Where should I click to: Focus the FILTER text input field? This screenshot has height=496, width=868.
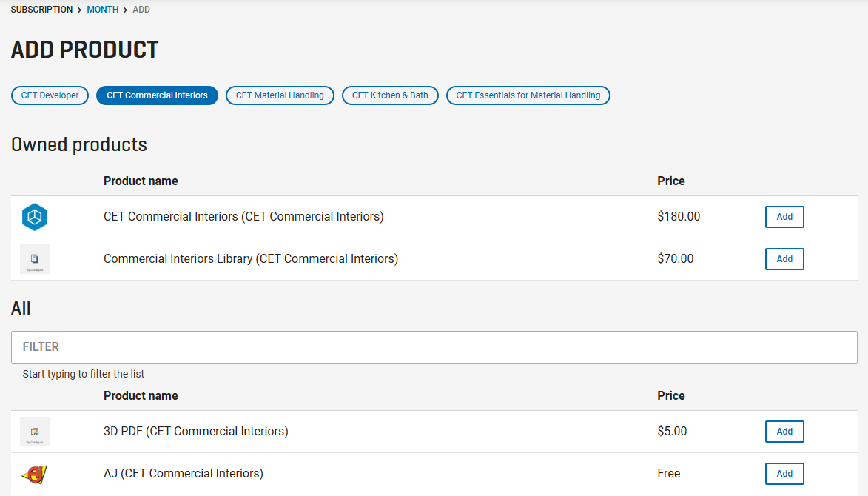(434, 348)
